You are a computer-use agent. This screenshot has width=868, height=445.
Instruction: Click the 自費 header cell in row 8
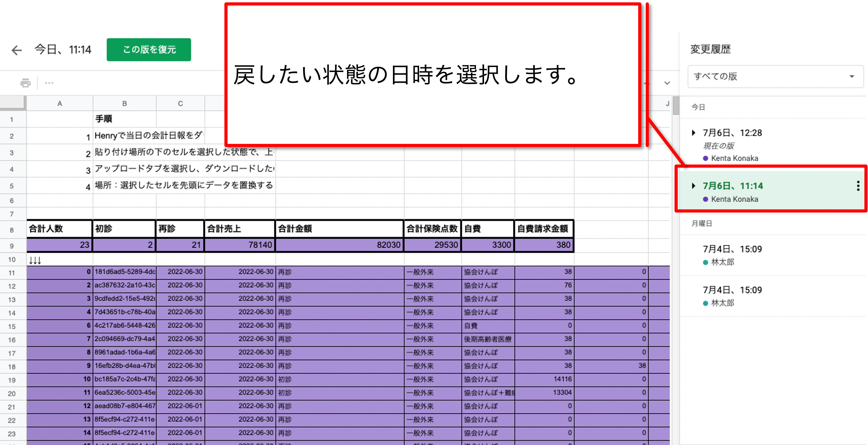488,229
